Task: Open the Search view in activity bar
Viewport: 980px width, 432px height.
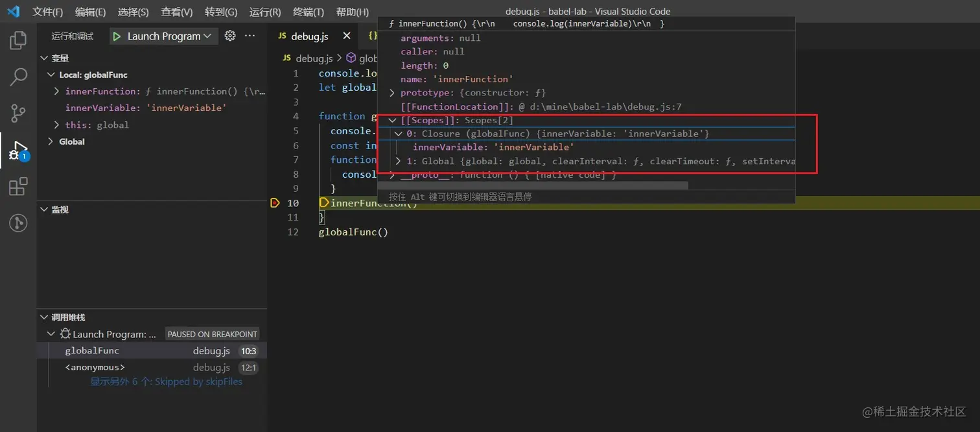Action: pyautogui.click(x=18, y=77)
